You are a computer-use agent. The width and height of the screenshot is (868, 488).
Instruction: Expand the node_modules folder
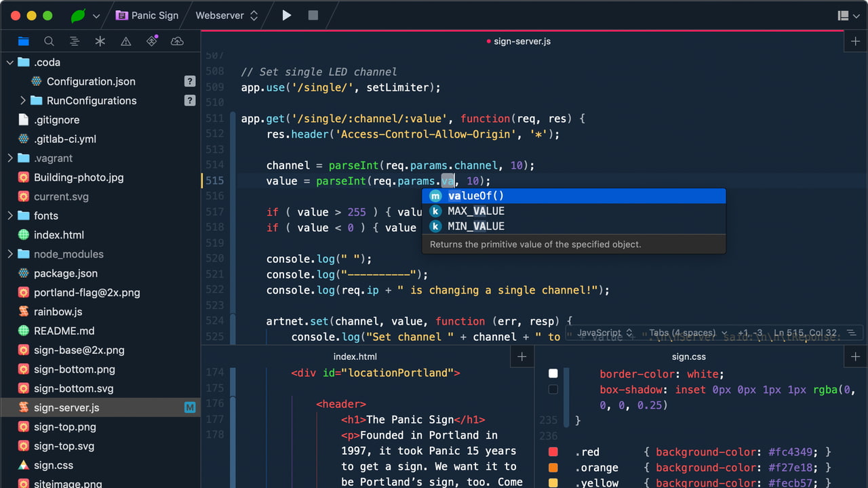click(9, 254)
